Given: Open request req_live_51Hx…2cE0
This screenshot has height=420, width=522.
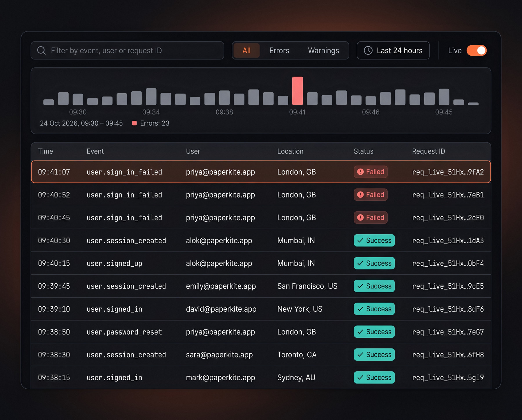Looking at the screenshot, I should 448,218.
